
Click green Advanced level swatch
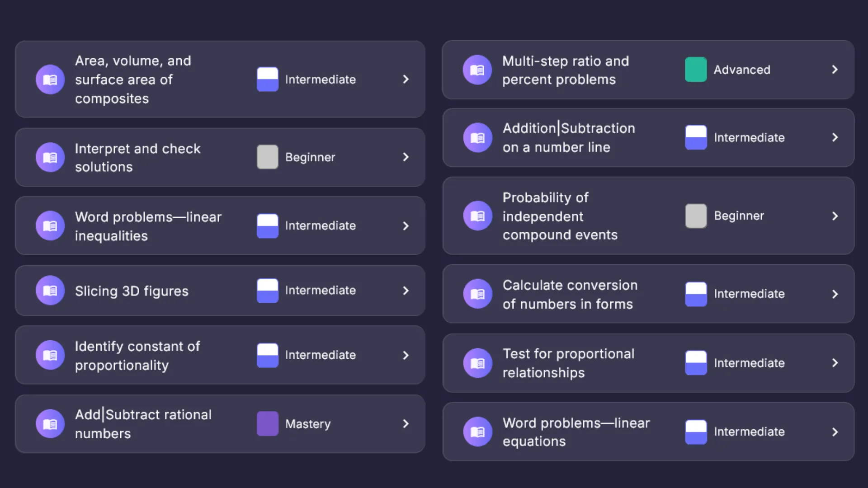(x=696, y=70)
